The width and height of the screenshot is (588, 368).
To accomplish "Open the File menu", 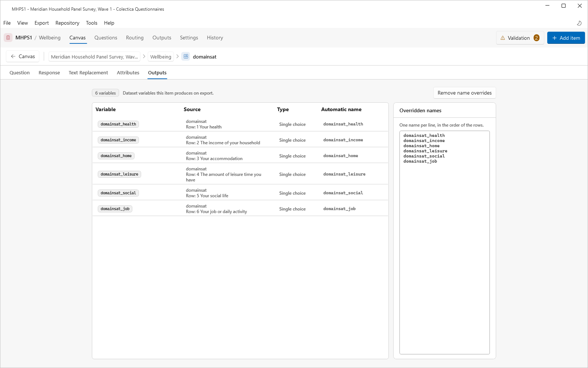I will pos(7,23).
